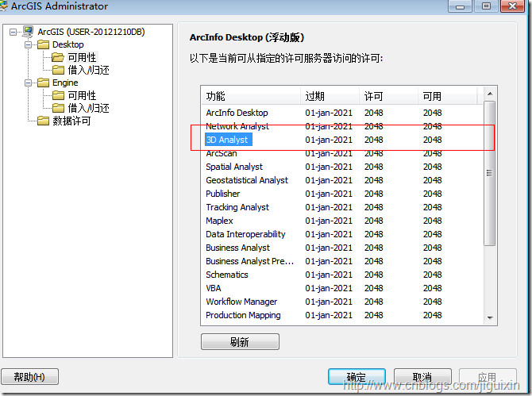Collapse the ArcGIS root tree node
This screenshot has width=532, height=396.
pos(13,33)
